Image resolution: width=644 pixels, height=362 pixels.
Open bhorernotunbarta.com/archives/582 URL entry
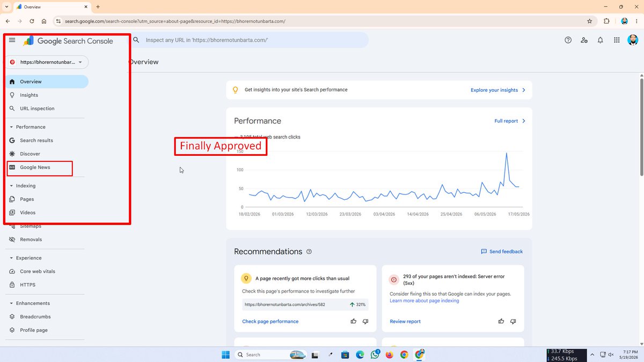pyautogui.click(x=305, y=305)
